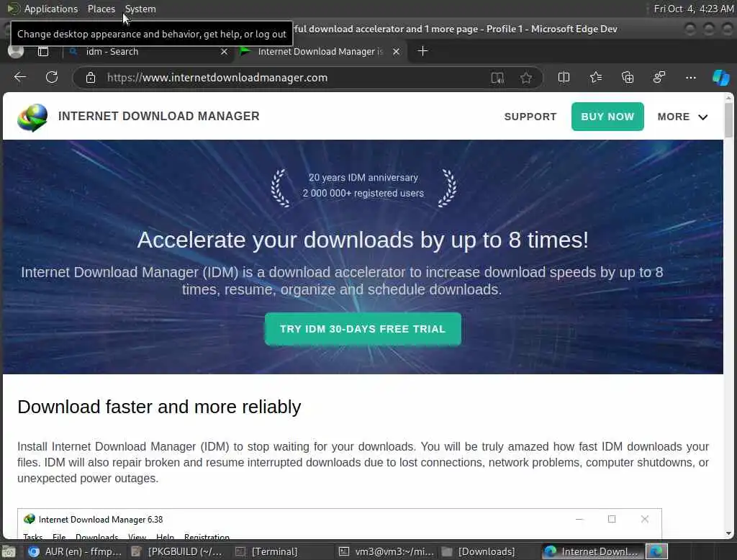Screen dimensions: 737x560
Task: Go back using the browser back arrow
Action: coord(20,77)
